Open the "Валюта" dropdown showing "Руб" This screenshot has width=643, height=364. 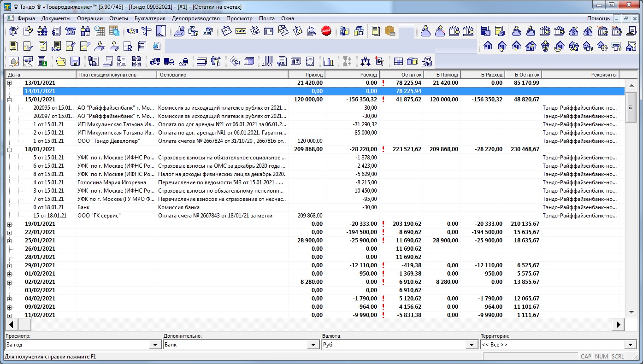(x=472, y=345)
